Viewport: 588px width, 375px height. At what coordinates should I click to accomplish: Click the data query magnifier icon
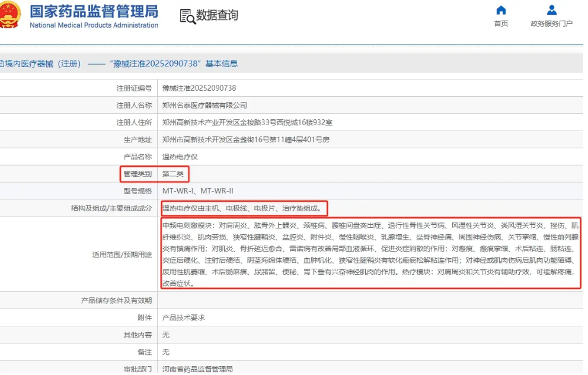coord(187,16)
